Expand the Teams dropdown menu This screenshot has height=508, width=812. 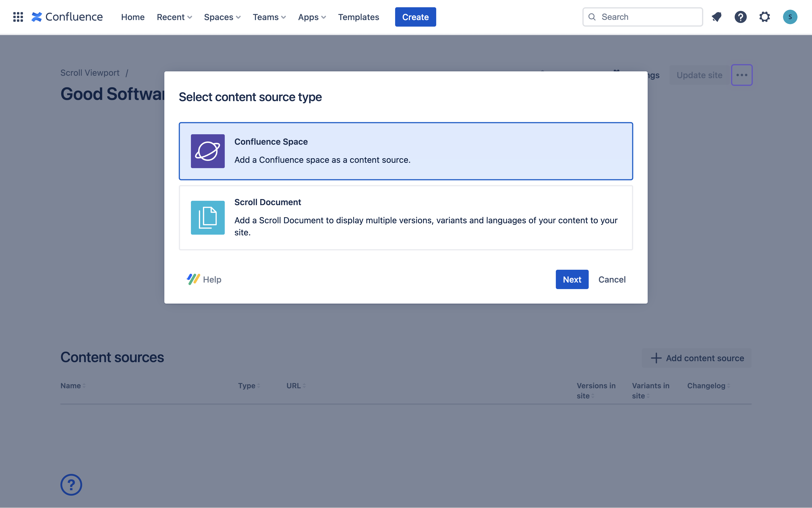point(269,17)
